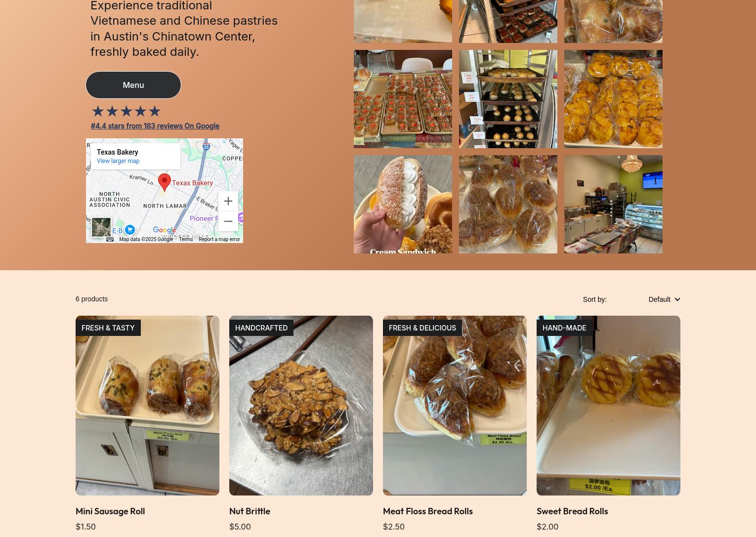Expand the Default sort dropdown
This screenshot has height=537, width=756.
pyautogui.click(x=664, y=299)
